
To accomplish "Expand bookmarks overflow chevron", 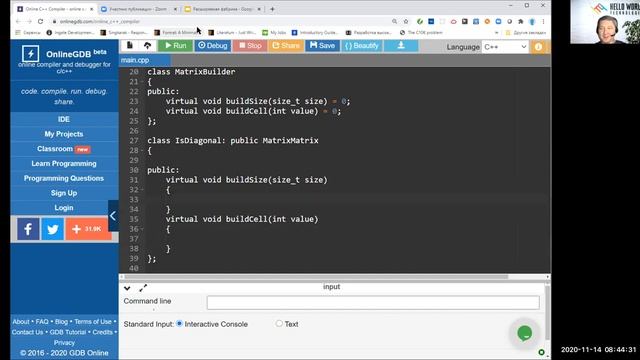I will click(x=496, y=33).
